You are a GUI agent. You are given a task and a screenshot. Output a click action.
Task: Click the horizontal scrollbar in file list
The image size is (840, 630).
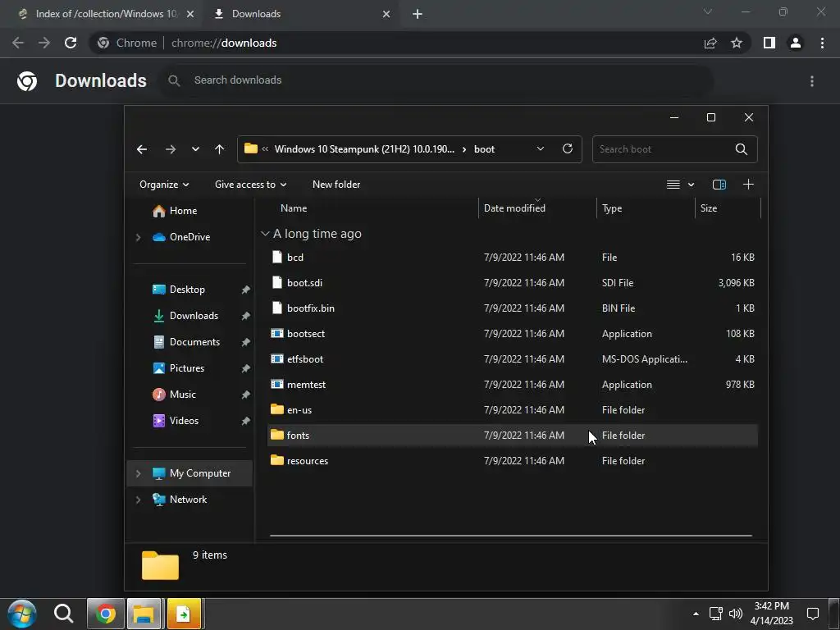click(x=510, y=535)
